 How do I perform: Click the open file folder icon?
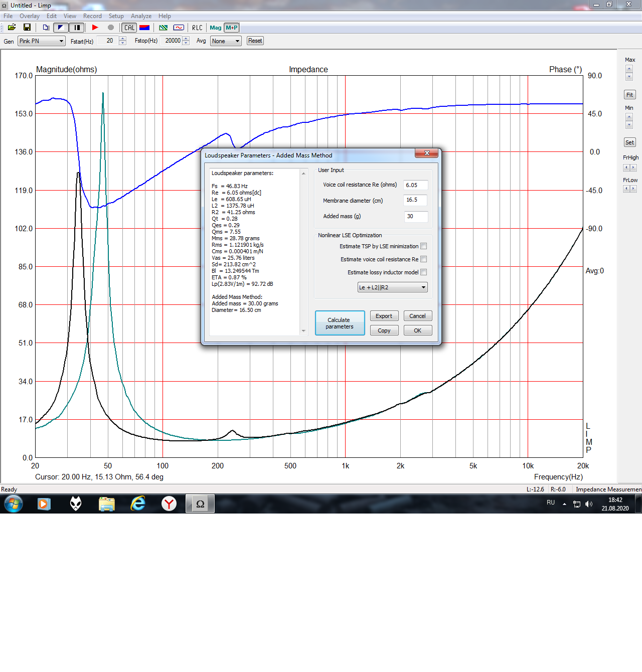12,28
